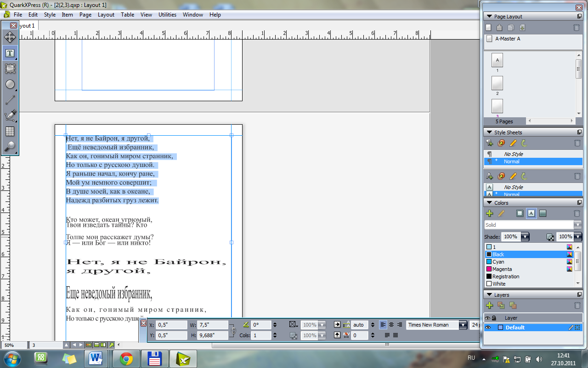This screenshot has width=588, height=368.
Task: Select No Style paragraph style
Action: click(533, 154)
